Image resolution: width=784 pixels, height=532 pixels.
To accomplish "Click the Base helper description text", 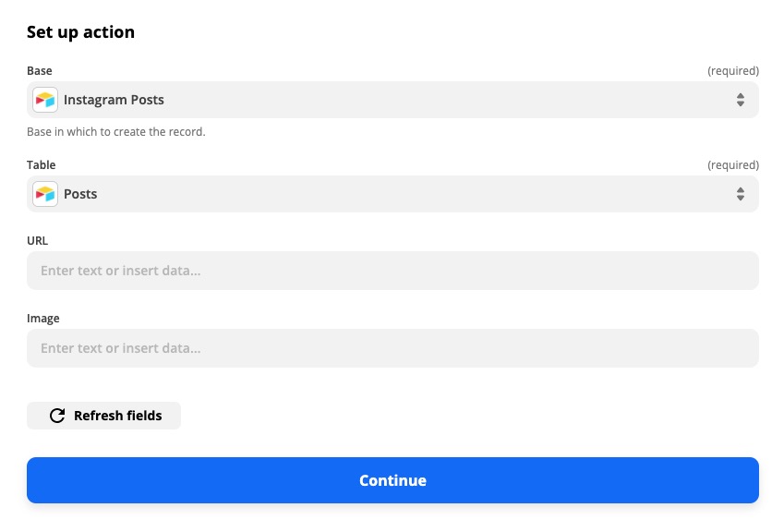I will [116, 131].
